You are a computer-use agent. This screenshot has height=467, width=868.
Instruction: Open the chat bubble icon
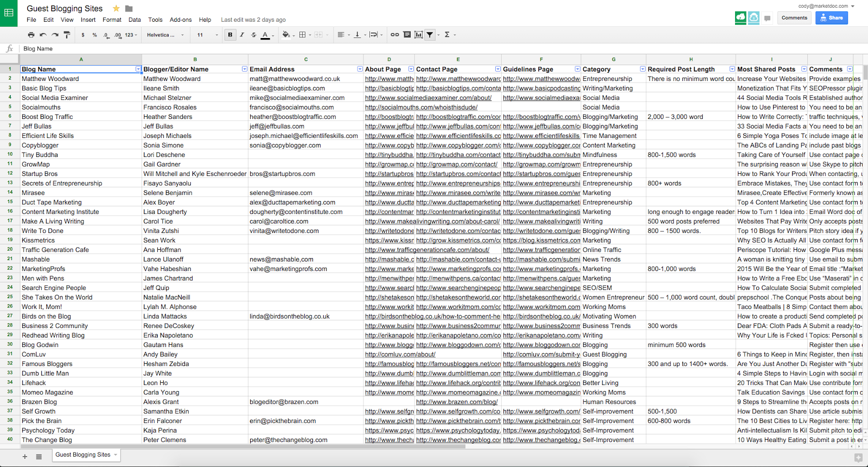tap(767, 18)
